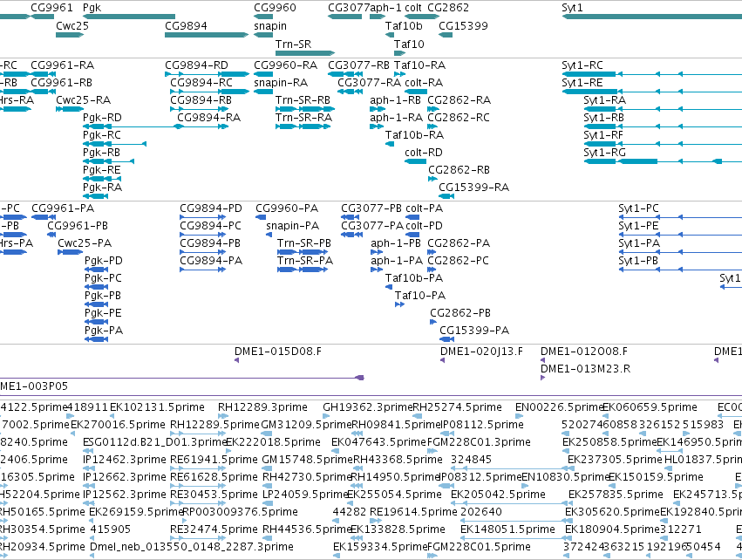This screenshot has width=742, height=560.
Task: Select protein CG15399-PA label
Action: tap(474, 331)
